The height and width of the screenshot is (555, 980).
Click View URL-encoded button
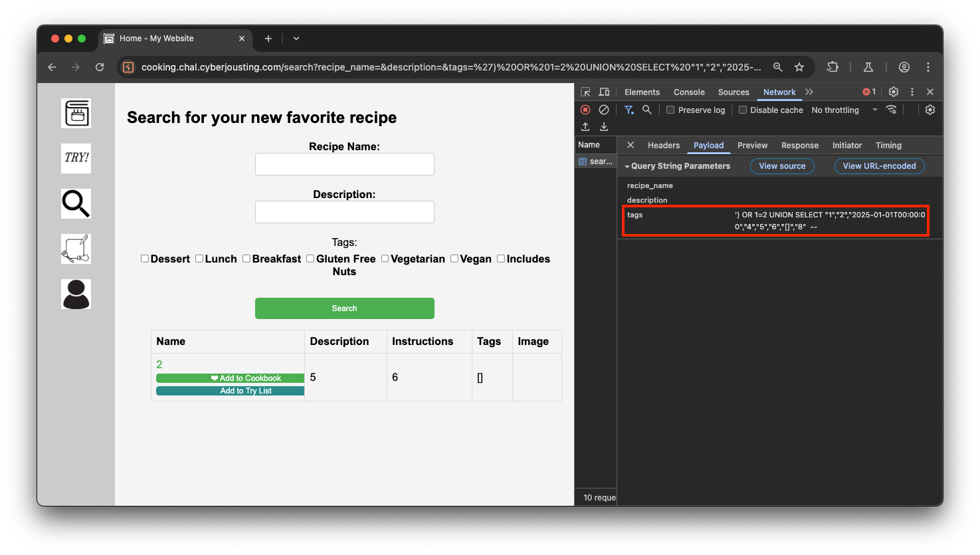879,166
